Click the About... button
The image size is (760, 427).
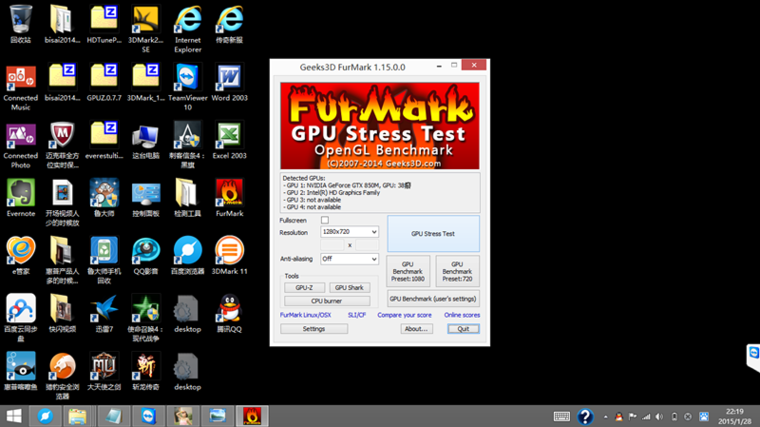(416, 329)
